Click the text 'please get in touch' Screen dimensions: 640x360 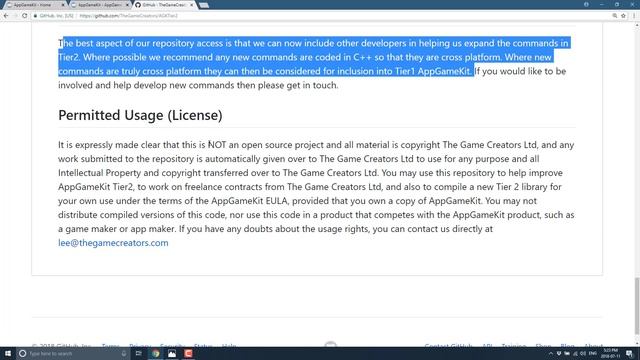pos(298,85)
